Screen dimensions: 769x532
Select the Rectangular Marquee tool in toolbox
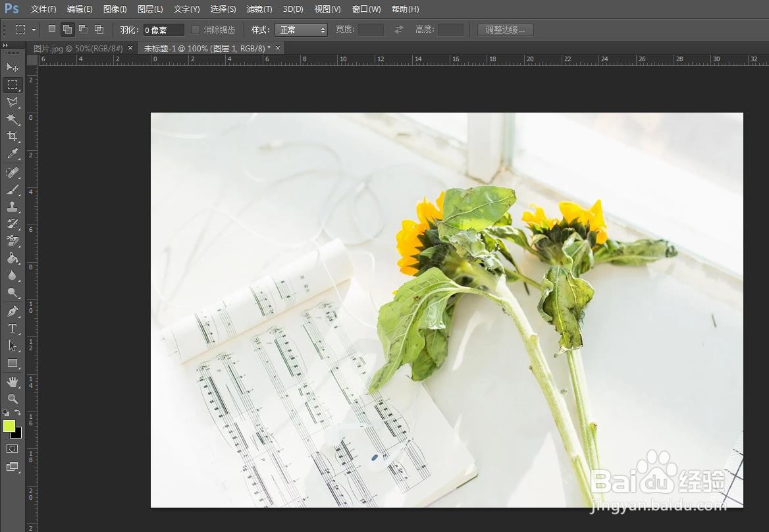click(13, 84)
